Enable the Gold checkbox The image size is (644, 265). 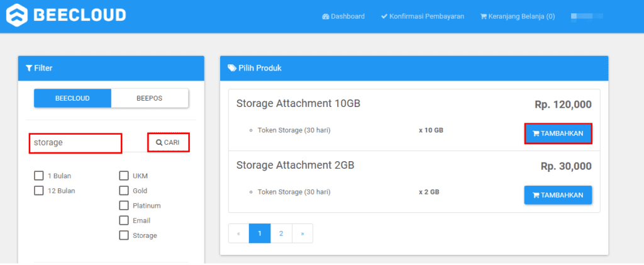(124, 191)
